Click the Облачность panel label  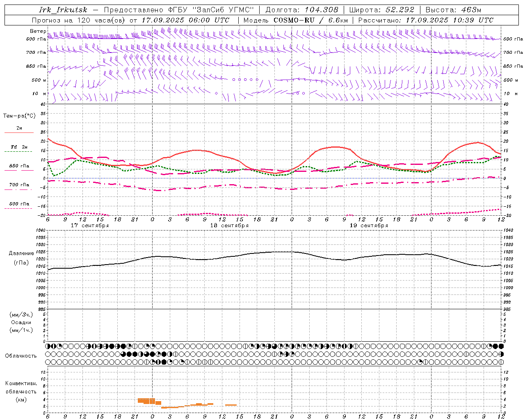coord(21,356)
